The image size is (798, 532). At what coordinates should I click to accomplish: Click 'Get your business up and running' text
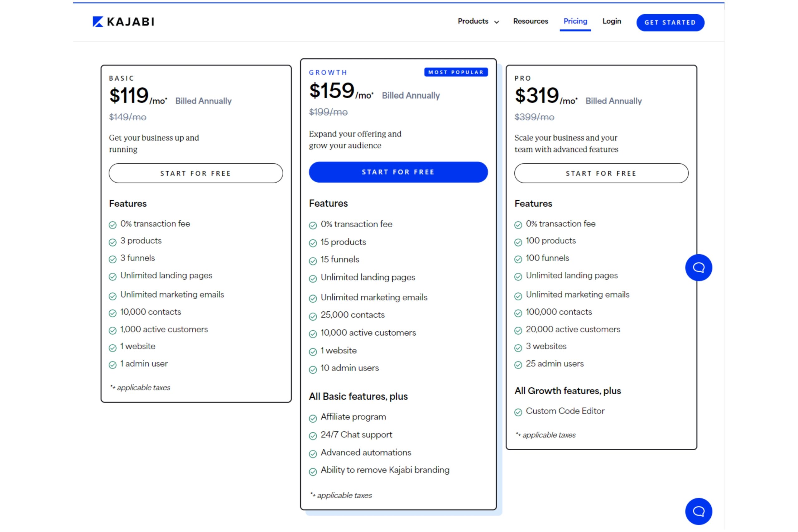[x=154, y=143]
